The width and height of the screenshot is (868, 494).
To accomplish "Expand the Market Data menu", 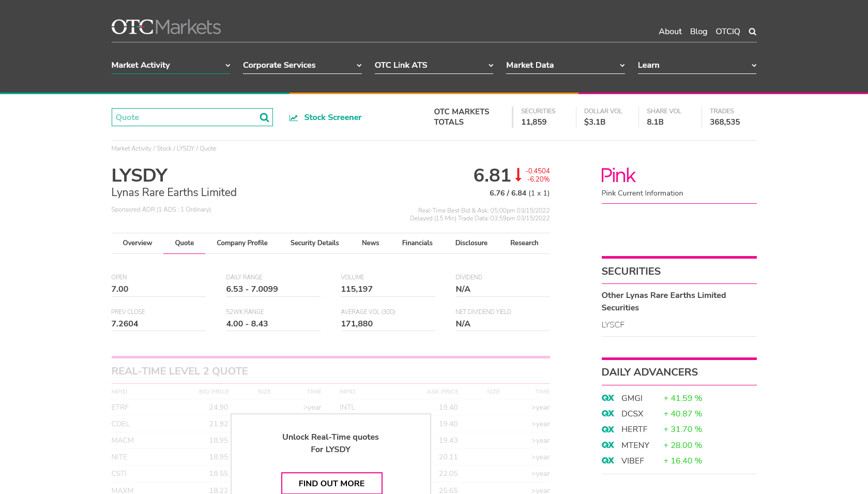I will tap(566, 65).
